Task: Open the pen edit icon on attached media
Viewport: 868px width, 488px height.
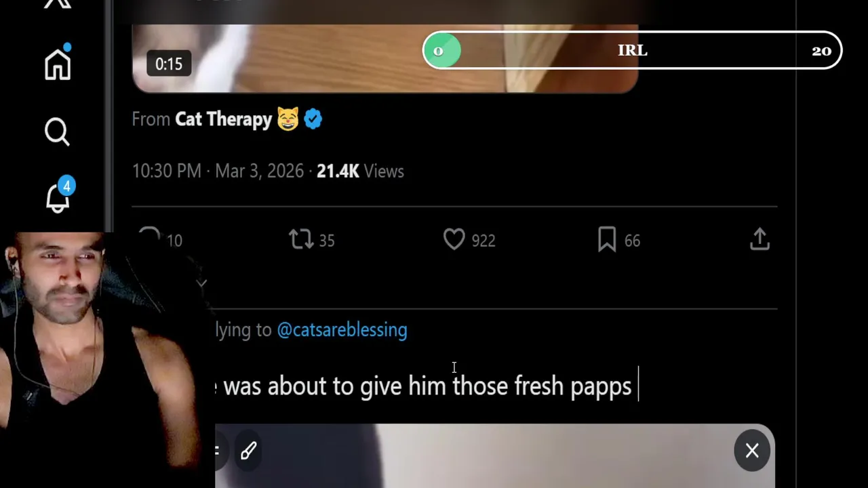Action: pyautogui.click(x=248, y=451)
